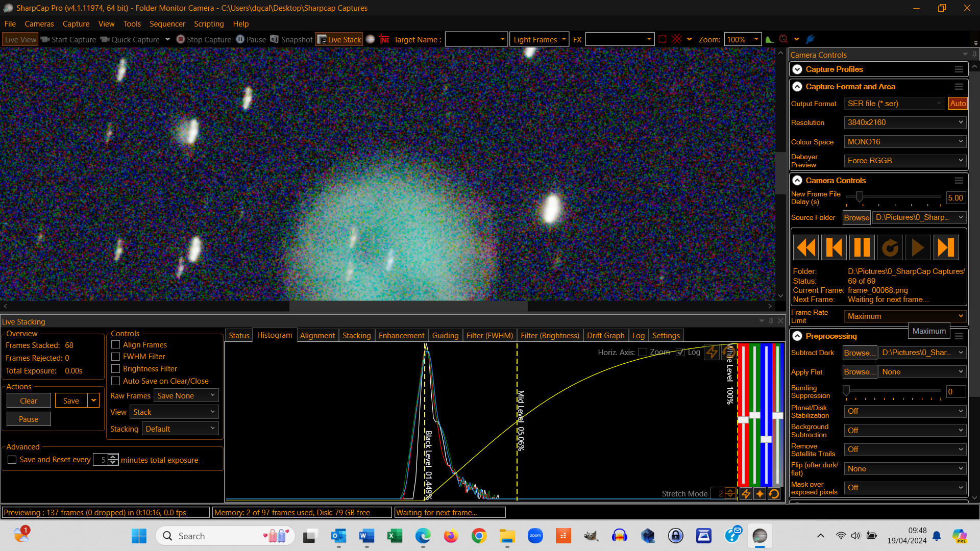This screenshot has height=551, width=980.
Task: Click the selection area square toolbar icon
Action: coord(663,39)
